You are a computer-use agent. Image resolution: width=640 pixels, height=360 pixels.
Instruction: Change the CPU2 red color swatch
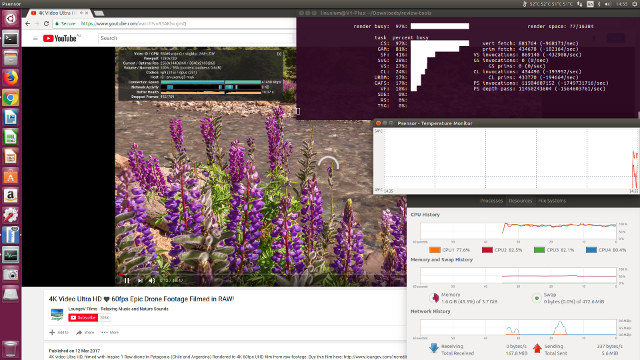click(x=487, y=250)
